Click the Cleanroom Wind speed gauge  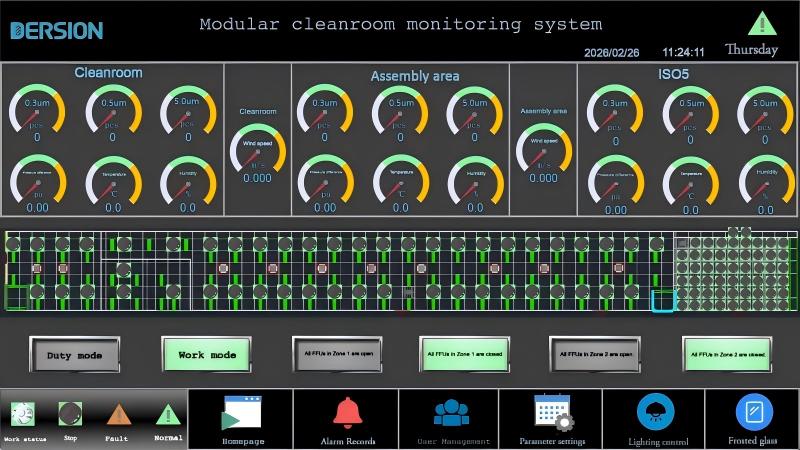257,148
